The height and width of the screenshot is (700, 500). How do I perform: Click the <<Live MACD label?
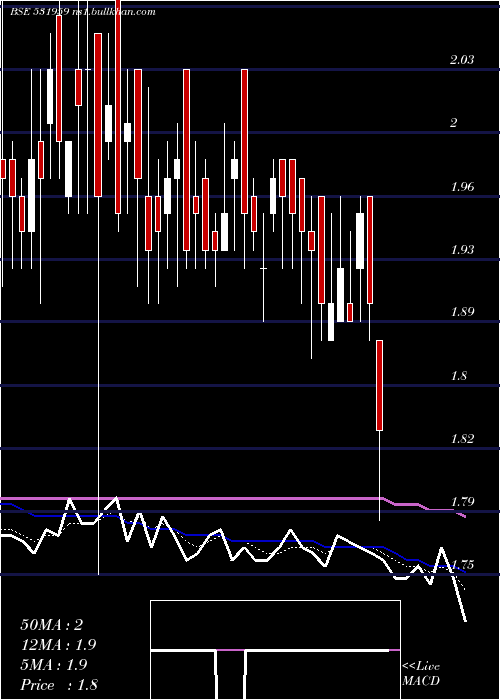(421, 673)
